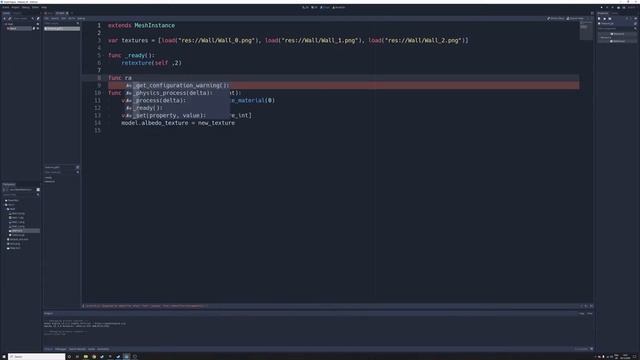Open Search Help
The width and height of the screenshot is (640, 360).
575,18
